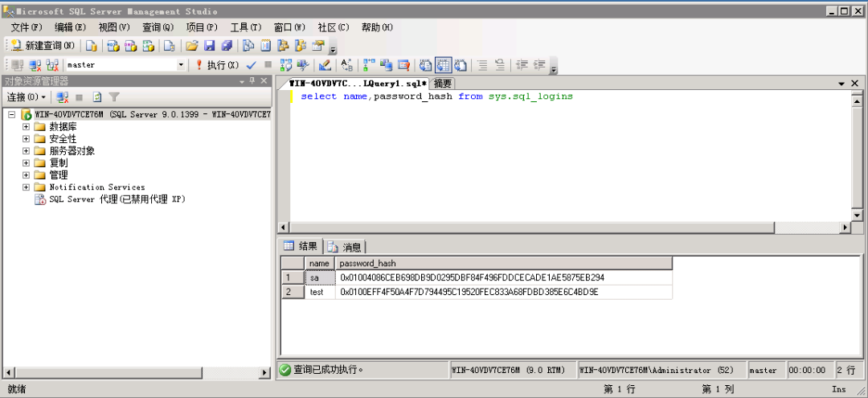Save the current query with the floppy icon
Image resolution: width=868 pixels, height=398 pixels.
click(209, 46)
